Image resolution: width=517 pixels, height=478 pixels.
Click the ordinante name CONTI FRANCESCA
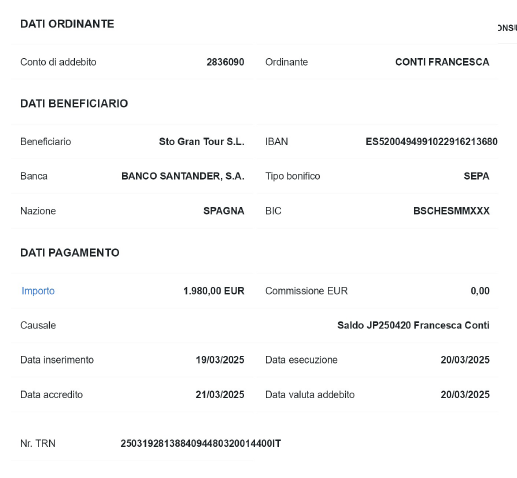(442, 62)
